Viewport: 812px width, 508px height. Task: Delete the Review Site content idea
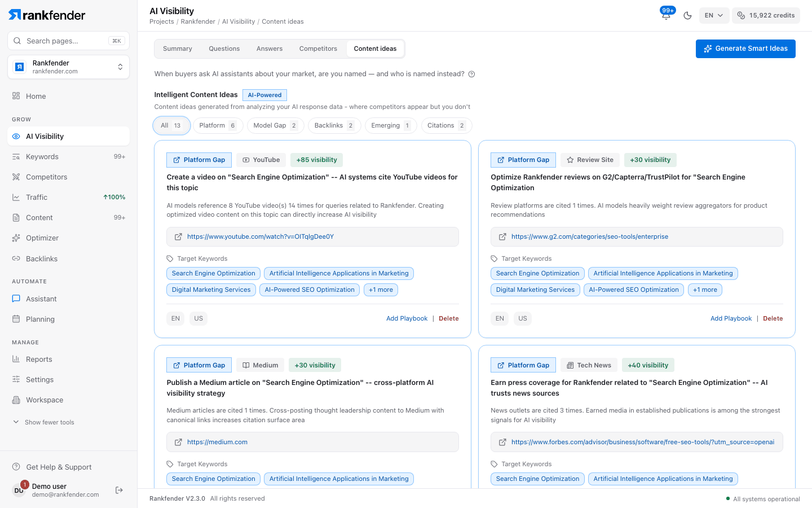pos(773,319)
